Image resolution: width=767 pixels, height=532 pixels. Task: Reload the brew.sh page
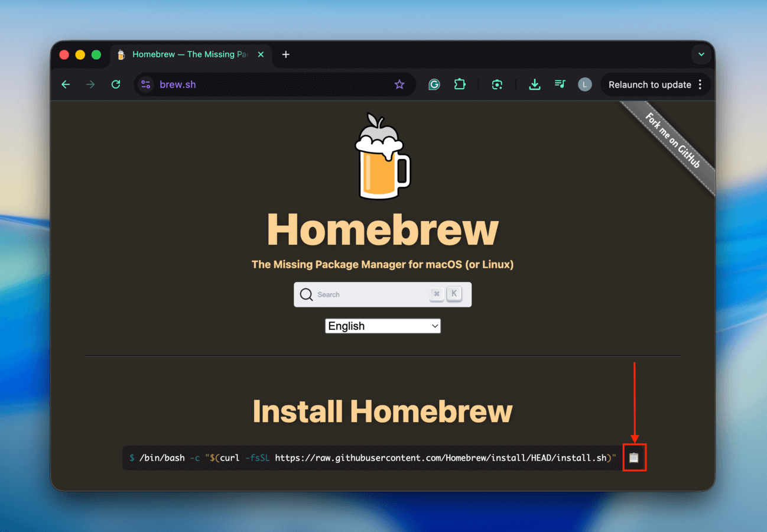[x=116, y=85]
